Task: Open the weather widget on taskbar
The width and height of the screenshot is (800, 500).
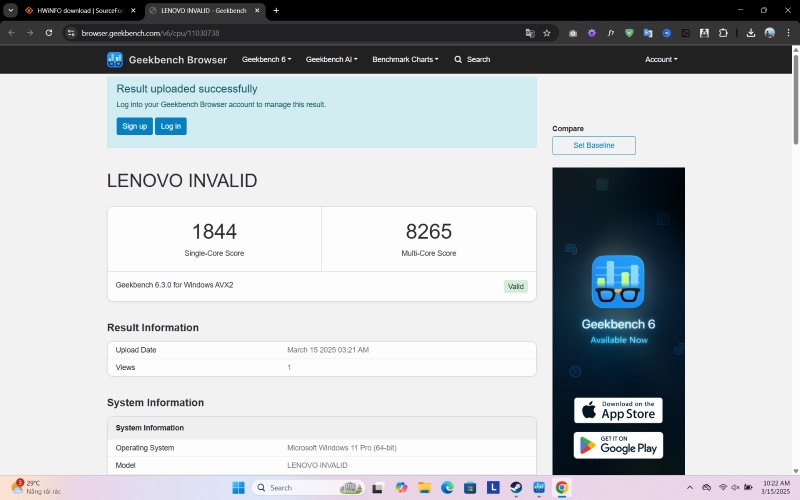Action: [x=36, y=487]
